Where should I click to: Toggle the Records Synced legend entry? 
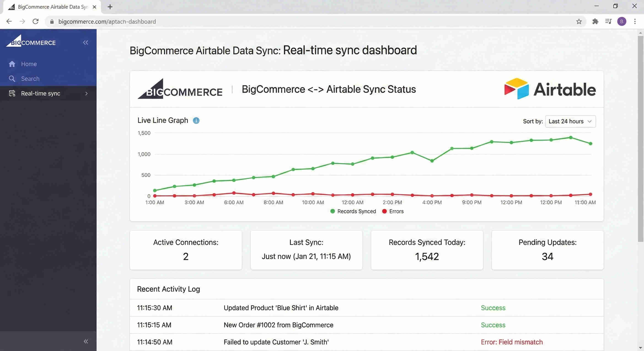click(x=353, y=211)
